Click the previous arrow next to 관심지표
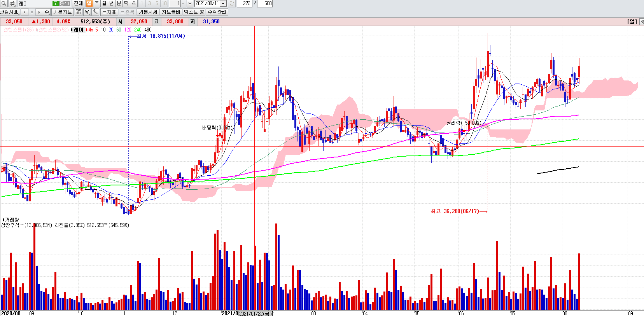644x316 pixels. point(24,12)
